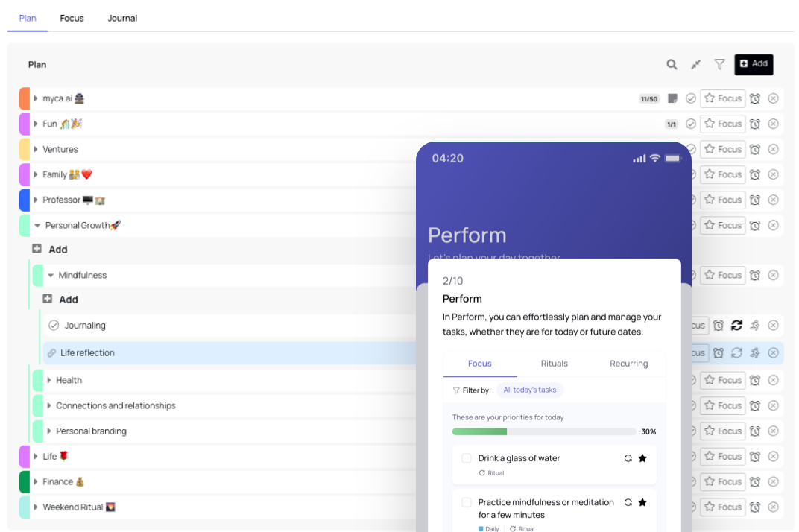Select the All today's tasks filter chip
This screenshot has width=799, height=532.
(x=530, y=390)
